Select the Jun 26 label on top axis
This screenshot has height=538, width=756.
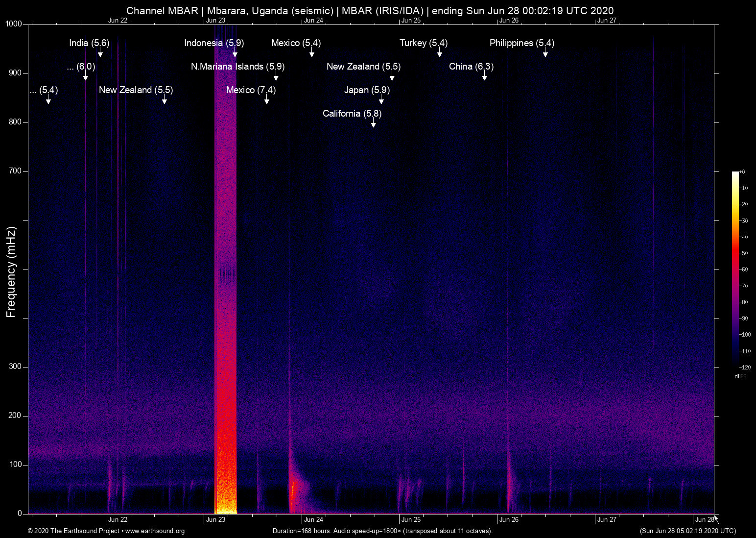509,20
